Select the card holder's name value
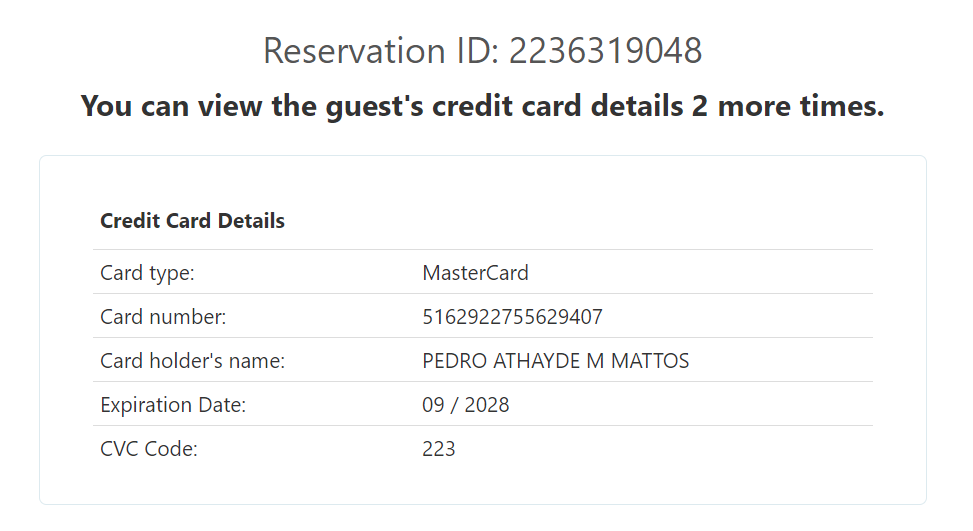Screen dimensions: 973x531 (x=556, y=361)
